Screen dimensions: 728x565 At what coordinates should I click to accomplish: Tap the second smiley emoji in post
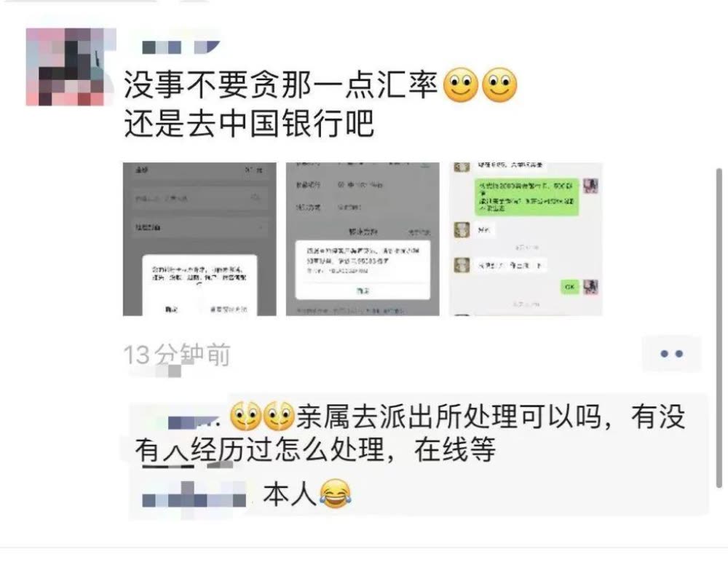499,85
